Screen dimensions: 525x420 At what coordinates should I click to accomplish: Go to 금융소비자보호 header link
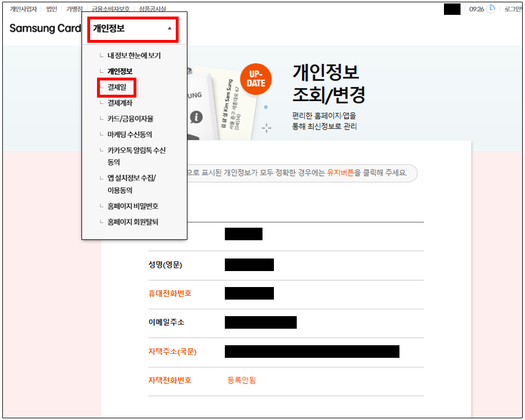tap(111, 10)
